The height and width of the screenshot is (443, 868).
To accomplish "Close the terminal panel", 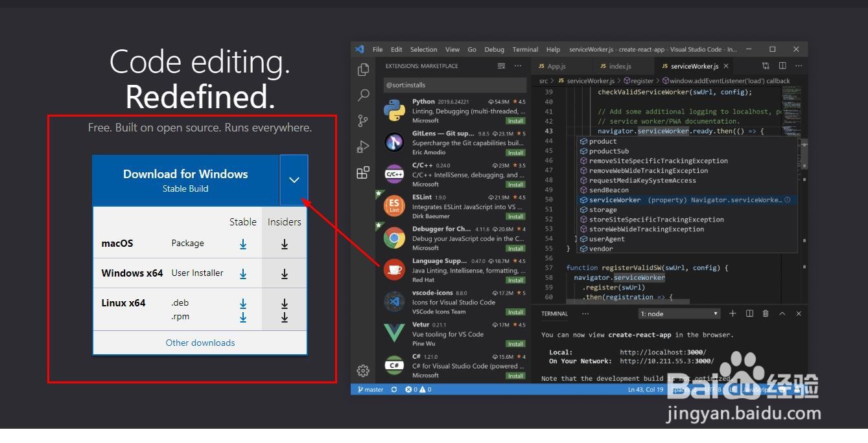I will click(x=799, y=313).
